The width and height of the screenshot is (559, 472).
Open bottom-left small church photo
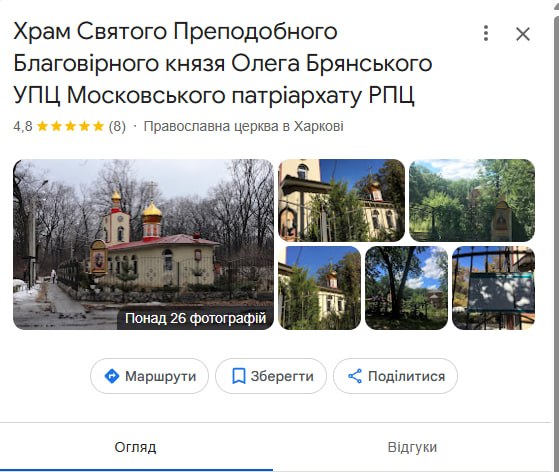(x=319, y=288)
